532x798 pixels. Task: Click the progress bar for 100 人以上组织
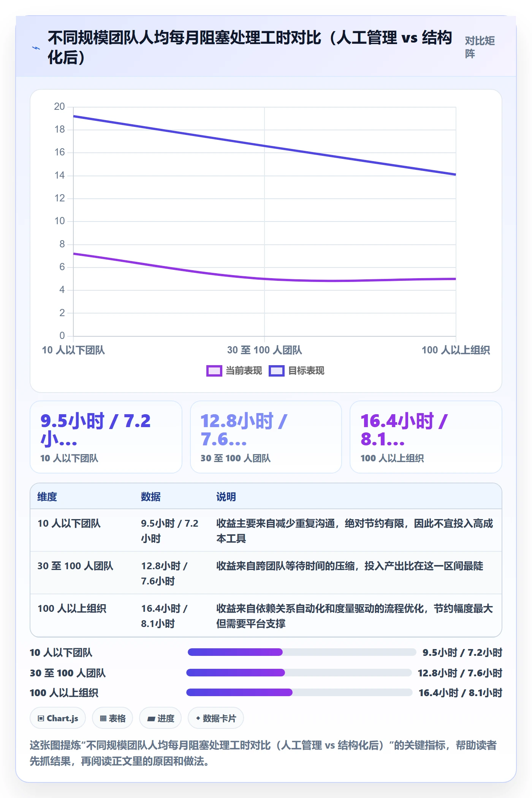point(299,693)
